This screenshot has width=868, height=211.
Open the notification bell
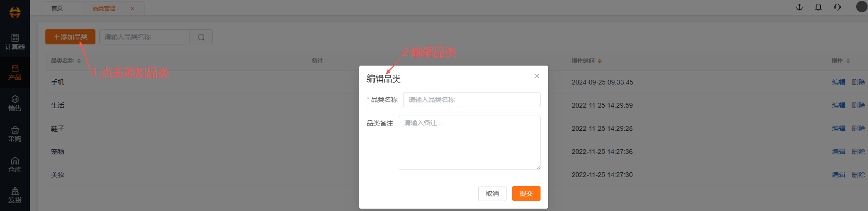(x=818, y=7)
